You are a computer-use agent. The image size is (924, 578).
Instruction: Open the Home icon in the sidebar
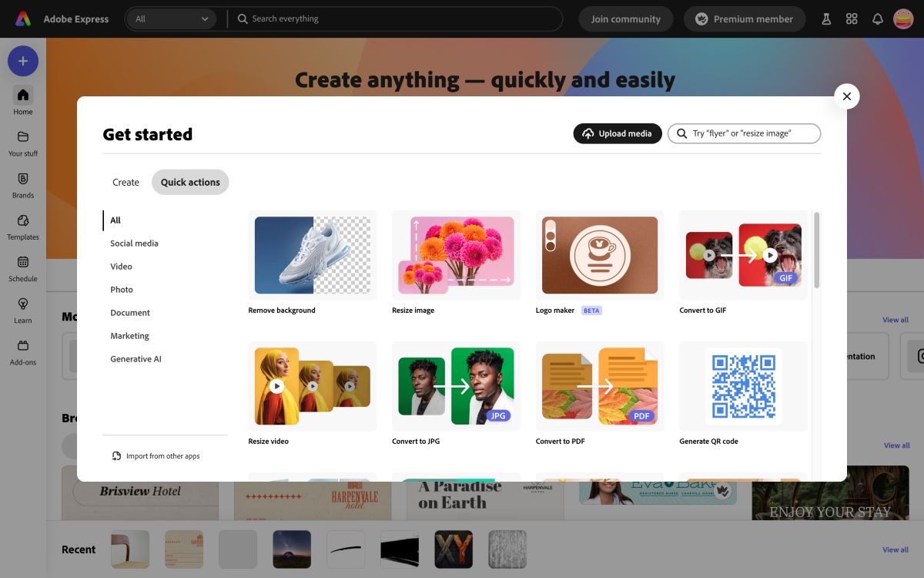(x=22, y=97)
